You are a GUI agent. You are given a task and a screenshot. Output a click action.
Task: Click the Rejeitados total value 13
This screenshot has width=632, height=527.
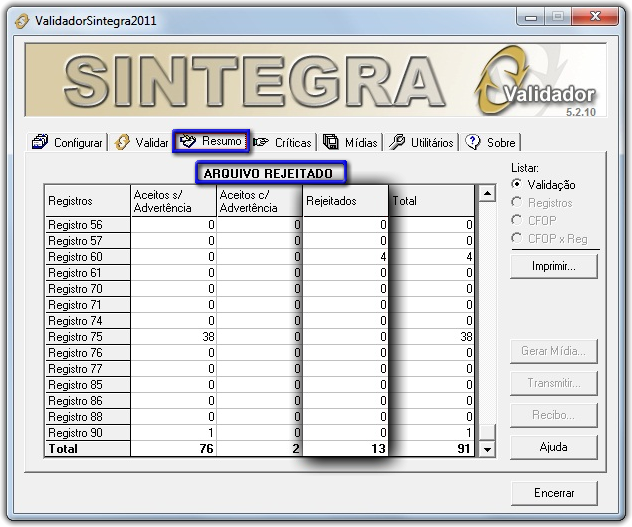click(345, 449)
